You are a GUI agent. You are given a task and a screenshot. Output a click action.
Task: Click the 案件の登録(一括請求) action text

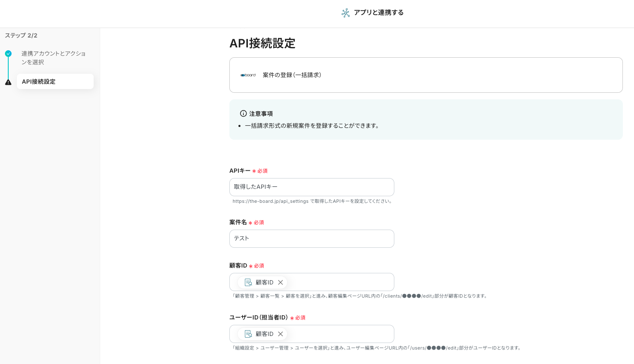click(292, 75)
